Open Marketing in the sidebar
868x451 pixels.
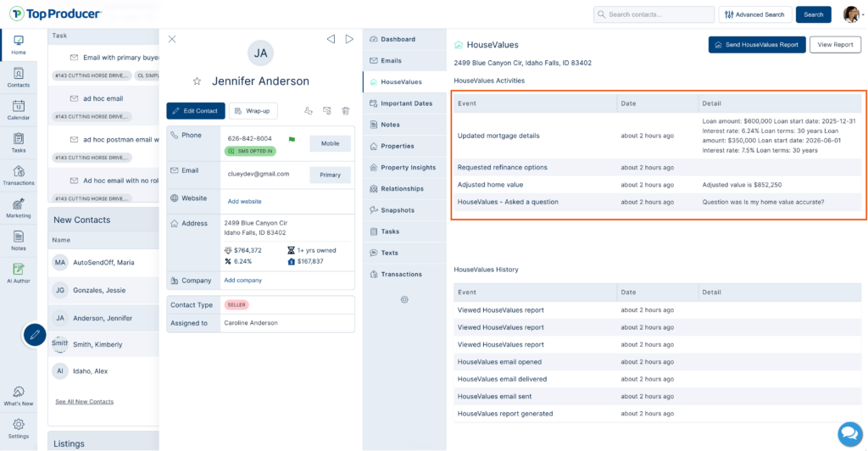[19, 208]
